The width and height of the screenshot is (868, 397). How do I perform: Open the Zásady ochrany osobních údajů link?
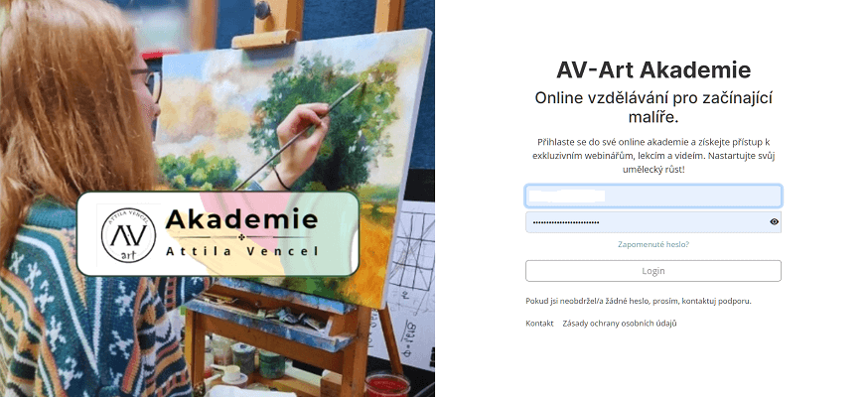[620, 324]
